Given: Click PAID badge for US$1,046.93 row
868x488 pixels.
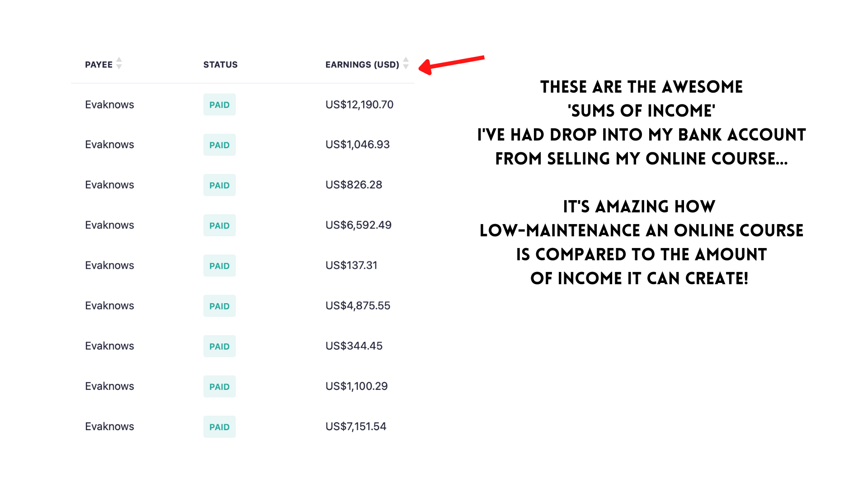Looking at the screenshot, I should 219,145.
